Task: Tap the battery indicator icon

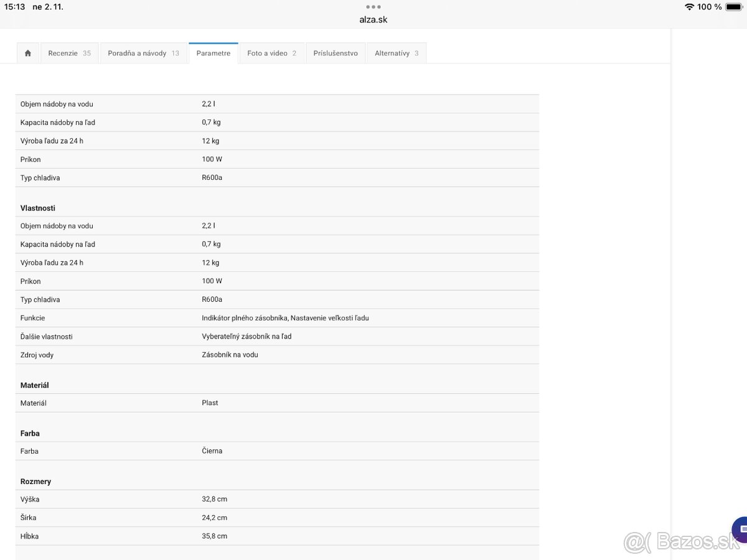Action: click(733, 7)
